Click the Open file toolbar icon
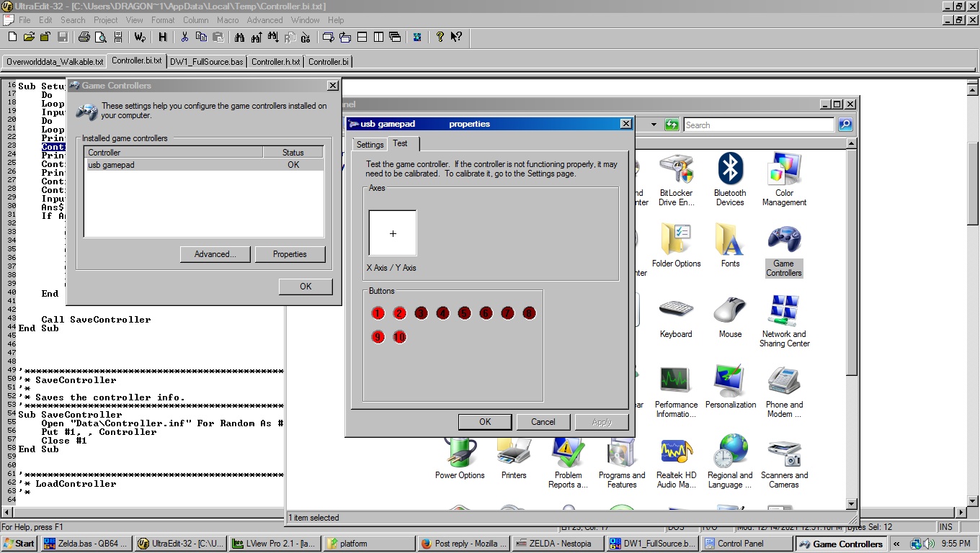980x553 pixels. tap(29, 37)
